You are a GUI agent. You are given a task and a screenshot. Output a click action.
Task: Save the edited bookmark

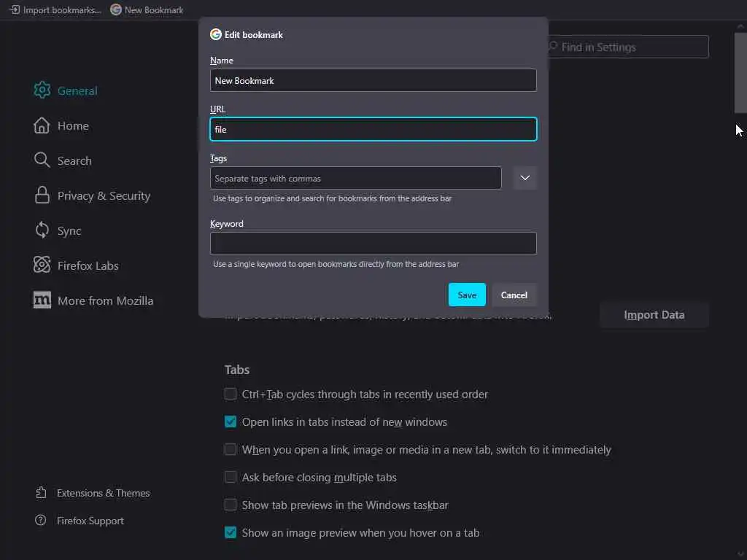tap(467, 295)
